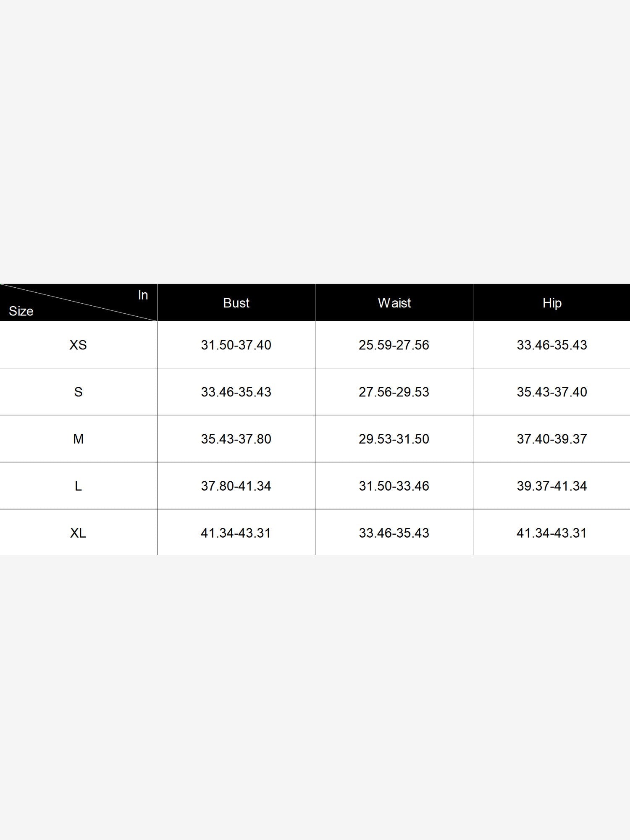Click S hip value 35.43-37.40
Image resolution: width=630 pixels, height=840 pixels.
pyautogui.click(x=552, y=392)
